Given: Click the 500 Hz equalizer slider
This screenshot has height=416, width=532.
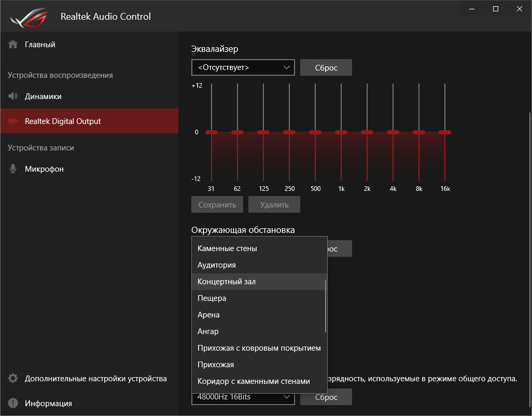Looking at the screenshot, I should [315, 132].
